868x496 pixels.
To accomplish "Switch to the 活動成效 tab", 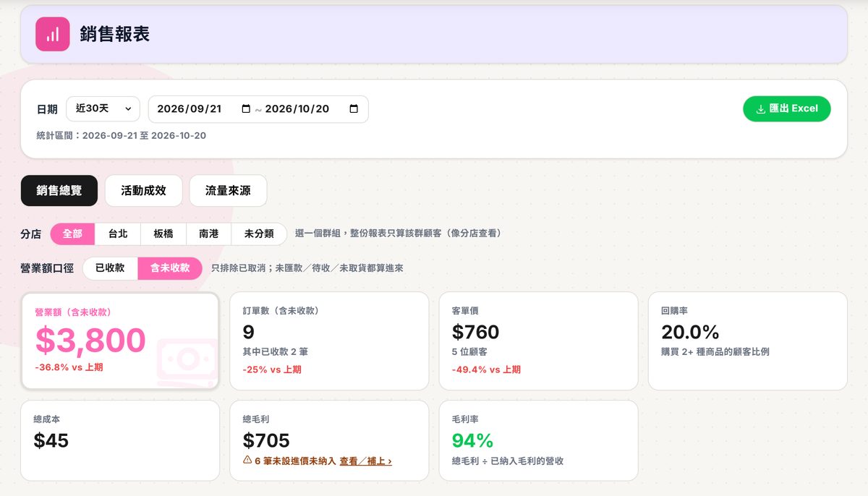I will coord(143,191).
